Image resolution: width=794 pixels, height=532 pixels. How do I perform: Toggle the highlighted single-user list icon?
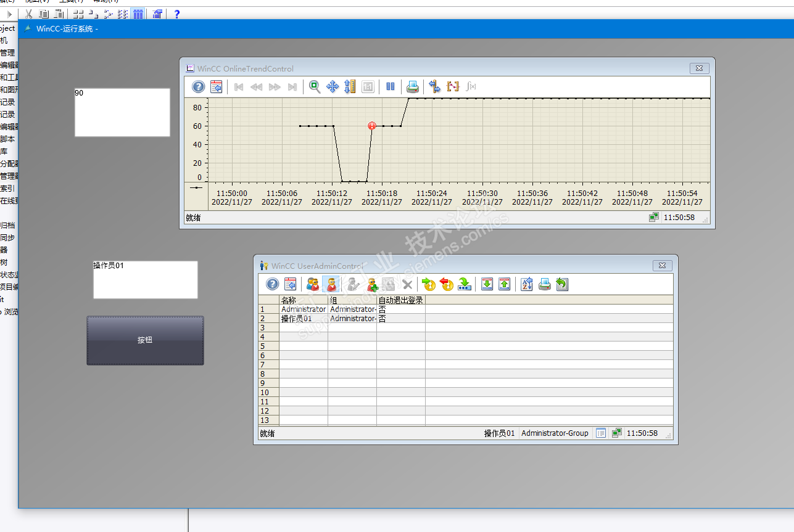tap(331, 284)
